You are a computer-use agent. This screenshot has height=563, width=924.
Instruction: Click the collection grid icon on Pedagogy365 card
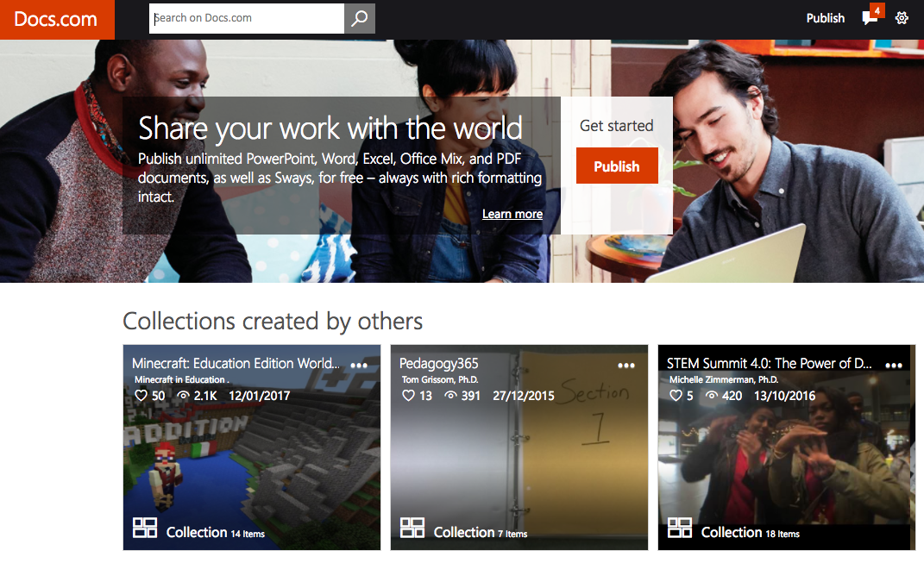tap(412, 528)
